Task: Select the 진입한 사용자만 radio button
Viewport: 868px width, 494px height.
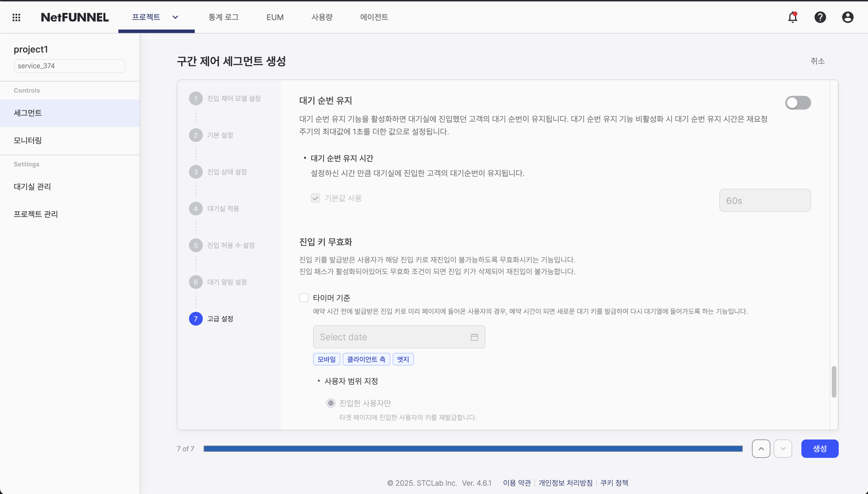Action: [330, 403]
